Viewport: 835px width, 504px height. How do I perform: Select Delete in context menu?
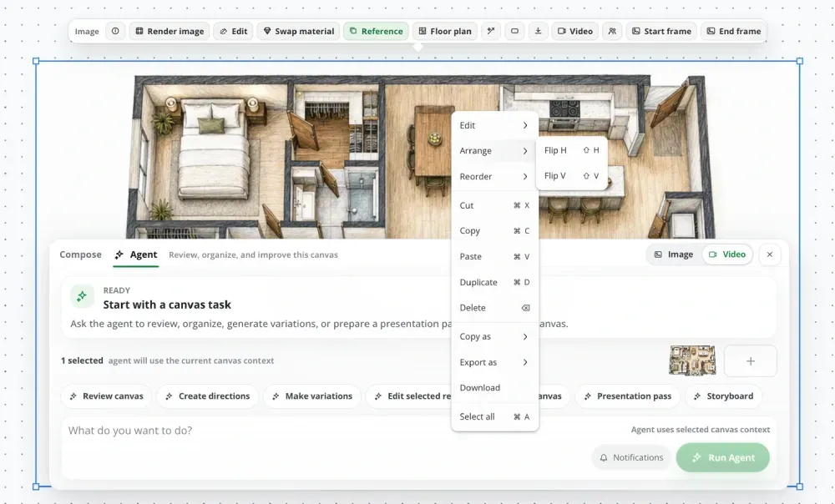[x=494, y=308]
